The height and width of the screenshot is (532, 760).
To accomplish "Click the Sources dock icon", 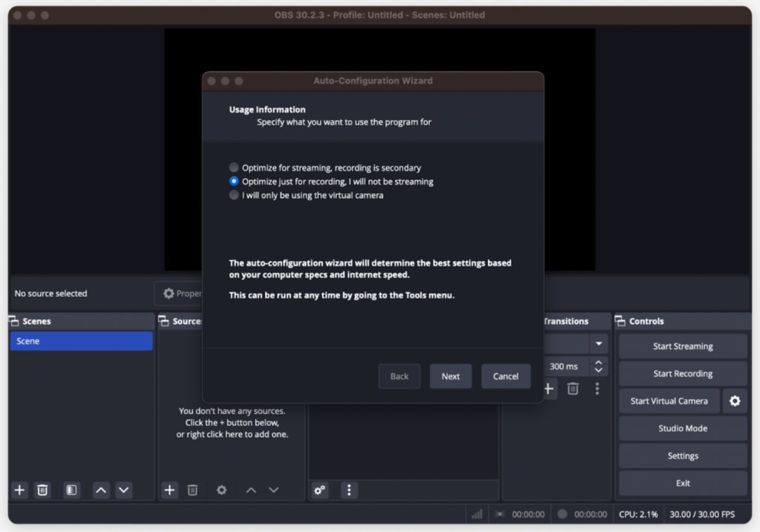I will (x=164, y=321).
